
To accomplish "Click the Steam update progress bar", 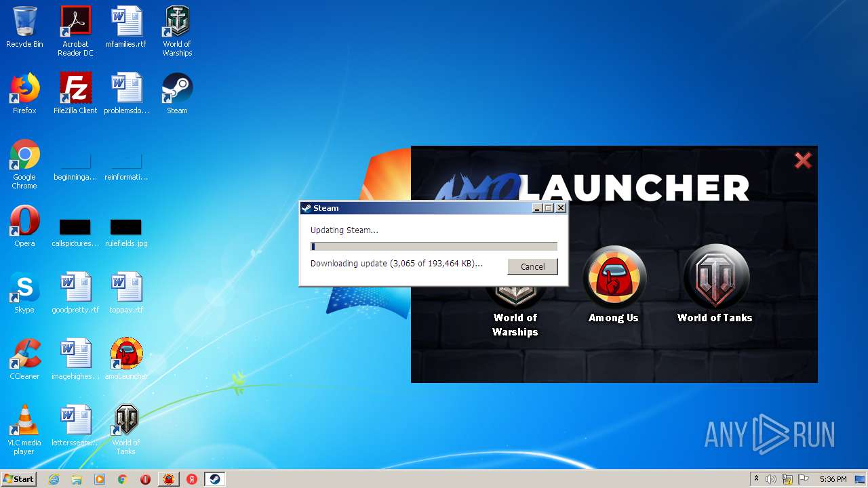I will (434, 247).
